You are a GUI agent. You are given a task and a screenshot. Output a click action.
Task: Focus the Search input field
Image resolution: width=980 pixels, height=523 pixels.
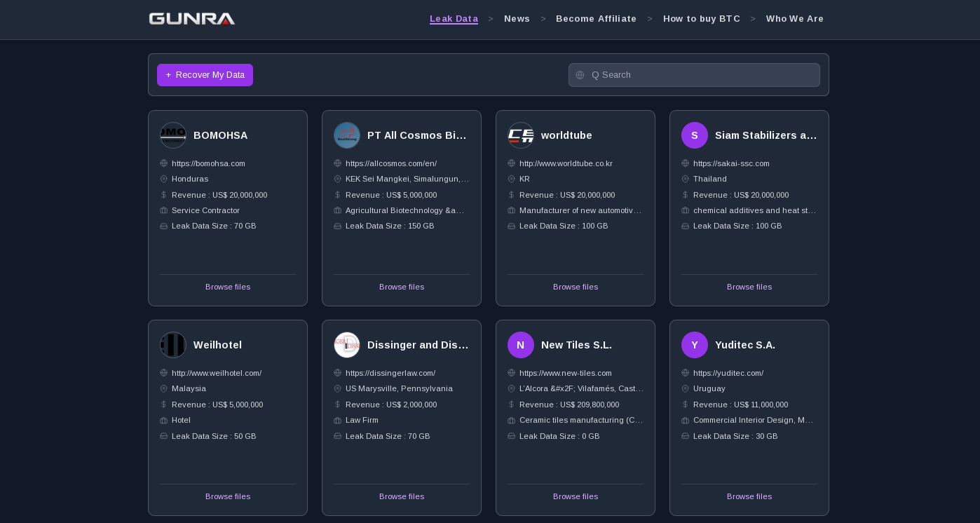[x=694, y=75]
